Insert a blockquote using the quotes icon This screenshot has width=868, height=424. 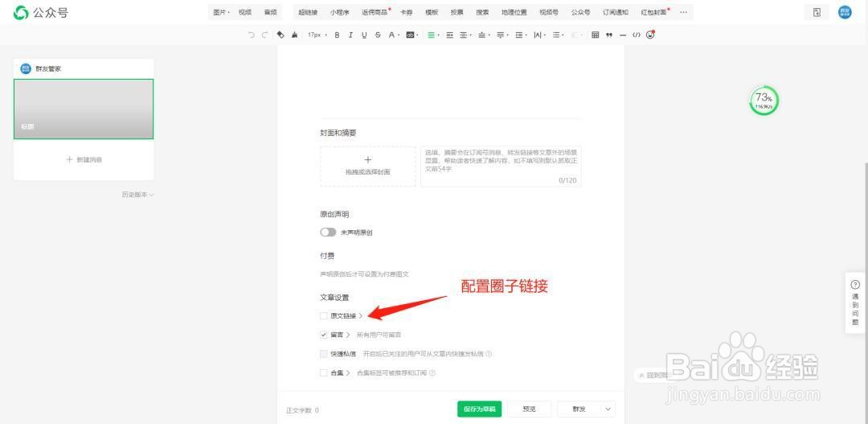coord(609,35)
